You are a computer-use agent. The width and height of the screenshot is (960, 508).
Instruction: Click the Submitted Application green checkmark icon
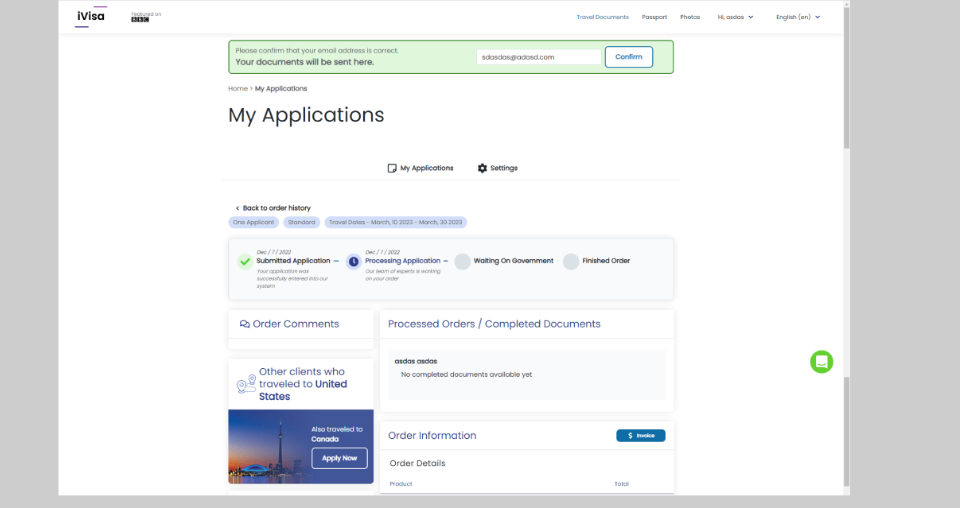[x=245, y=261]
